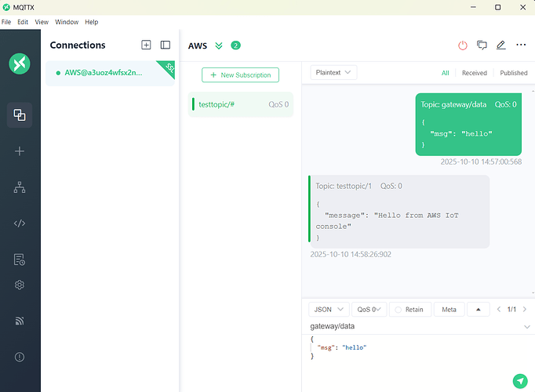The image size is (535, 392).
Task: Click the Meta button
Action: click(x=449, y=310)
